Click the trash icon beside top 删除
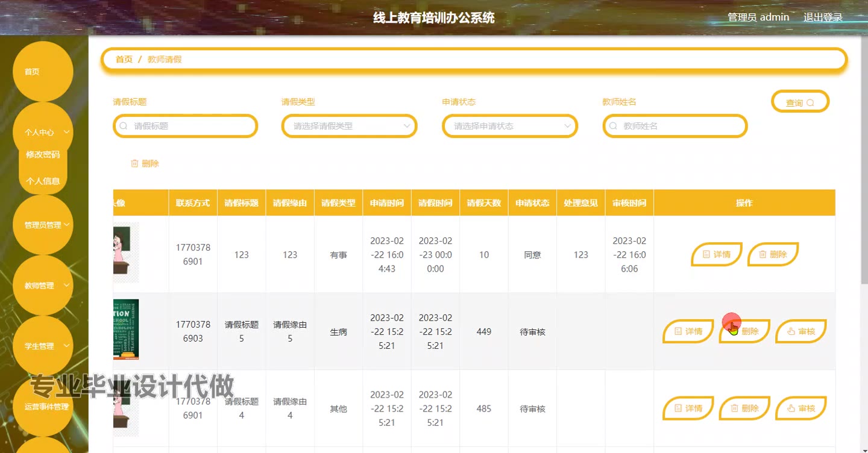This screenshot has width=868, height=453. click(x=134, y=163)
